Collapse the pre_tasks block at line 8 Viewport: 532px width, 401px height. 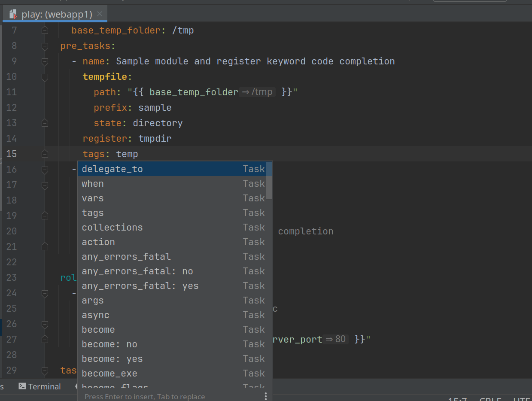[45, 46]
